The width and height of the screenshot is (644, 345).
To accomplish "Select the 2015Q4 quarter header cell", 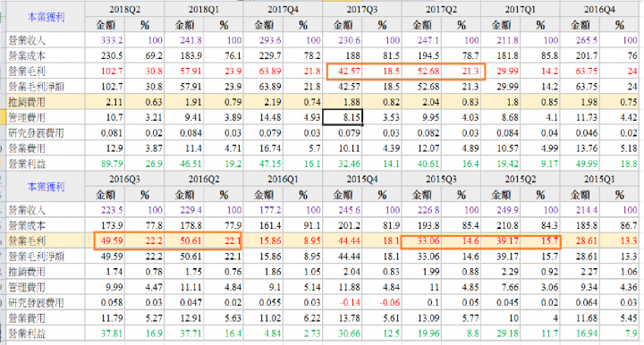I will 362,180.
